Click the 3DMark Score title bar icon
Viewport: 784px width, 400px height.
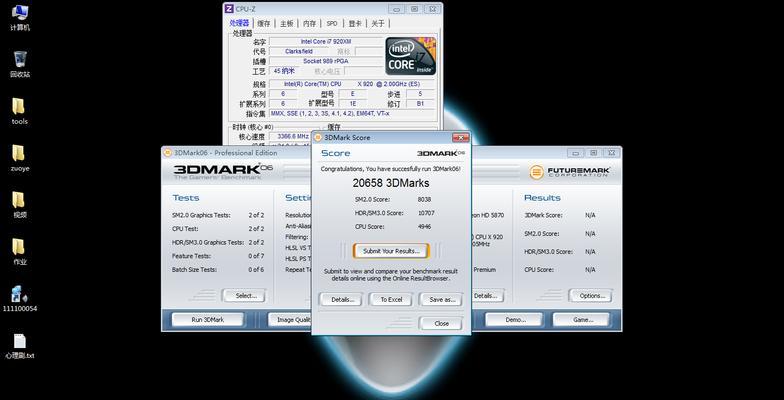[x=318, y=138]
